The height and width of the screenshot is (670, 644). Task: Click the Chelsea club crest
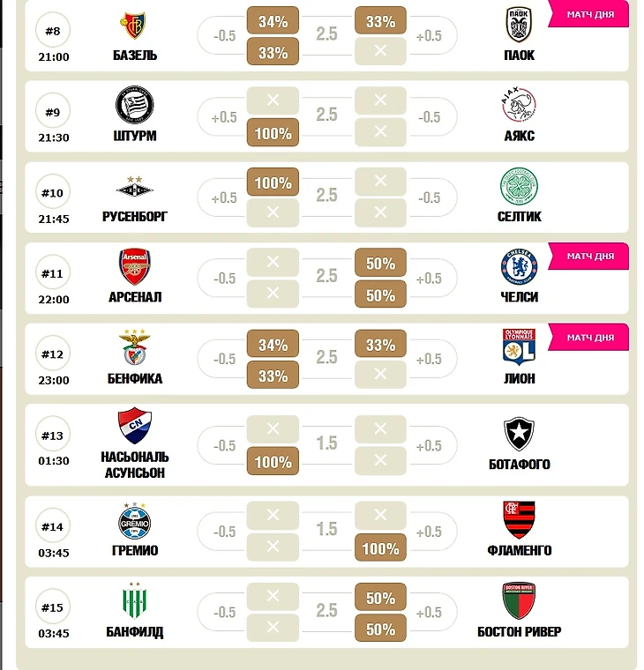point(519,266)
